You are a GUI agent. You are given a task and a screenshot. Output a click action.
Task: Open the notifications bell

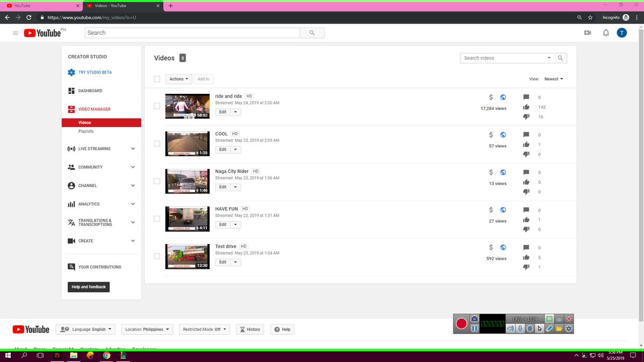coord(605,33)
